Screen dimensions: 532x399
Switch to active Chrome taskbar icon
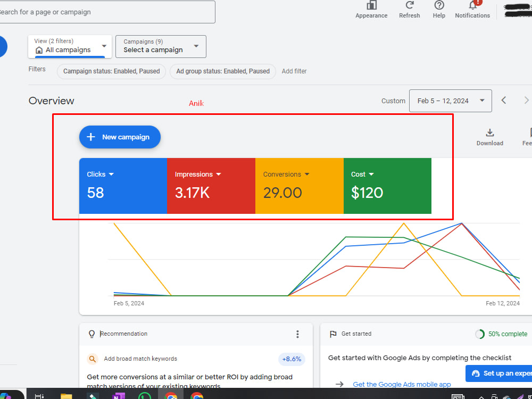tap(171, 396)
